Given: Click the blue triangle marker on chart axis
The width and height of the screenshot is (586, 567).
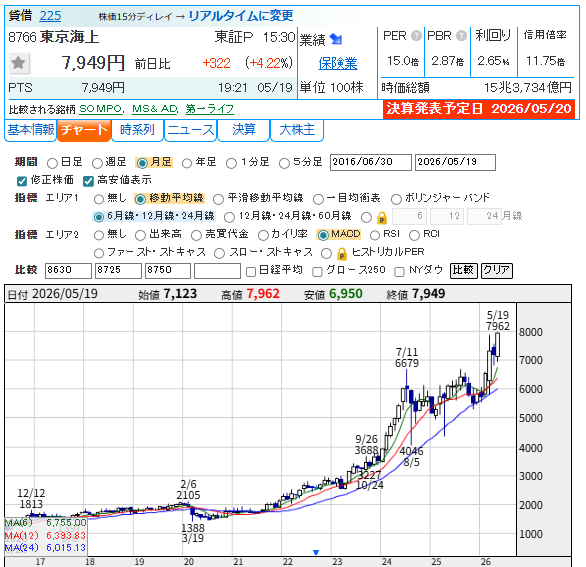Looking at the screenshot, I should [316, 552].
